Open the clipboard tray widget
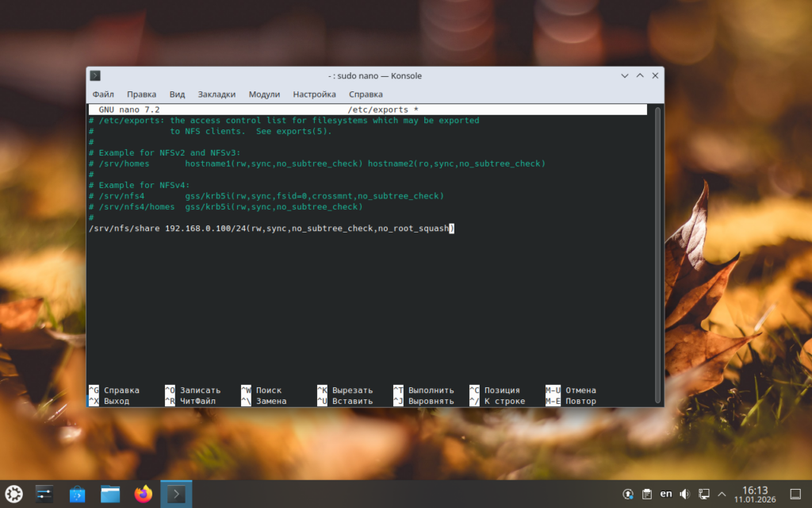 (x=647, y=494)
